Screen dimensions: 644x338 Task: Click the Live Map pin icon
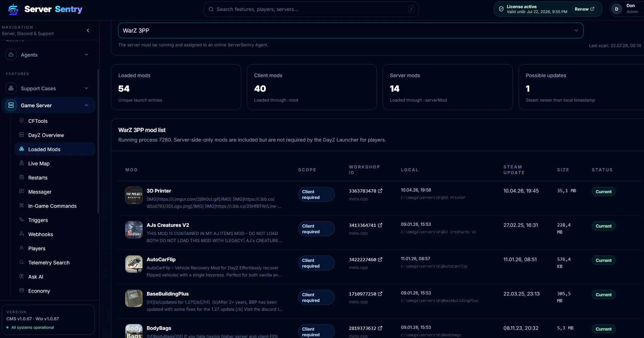pos(22,163)
